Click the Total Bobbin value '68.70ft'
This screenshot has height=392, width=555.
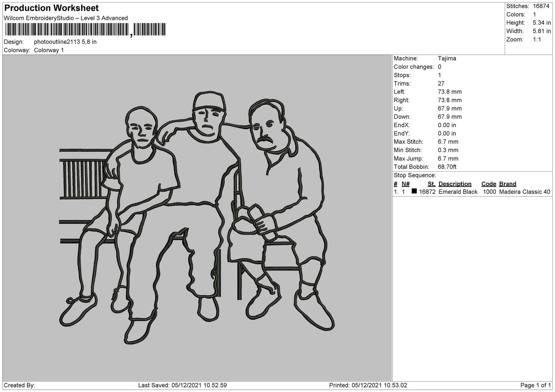coord(447,167)
